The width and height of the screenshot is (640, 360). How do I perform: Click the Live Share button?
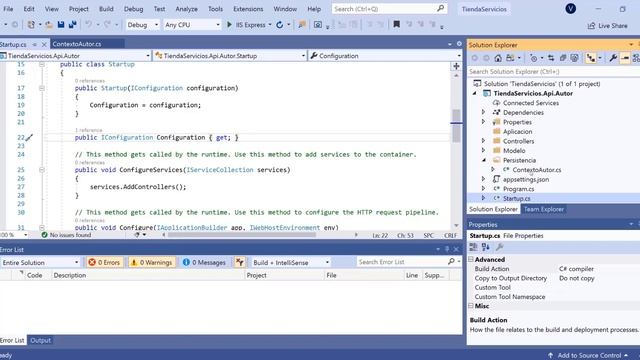607,25
